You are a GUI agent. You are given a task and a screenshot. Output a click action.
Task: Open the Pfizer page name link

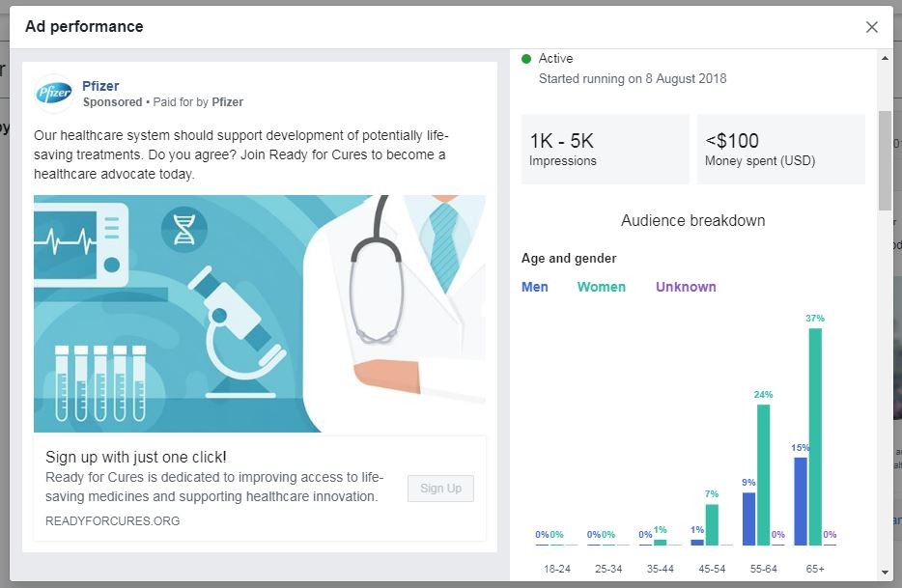tap(100, 86)
